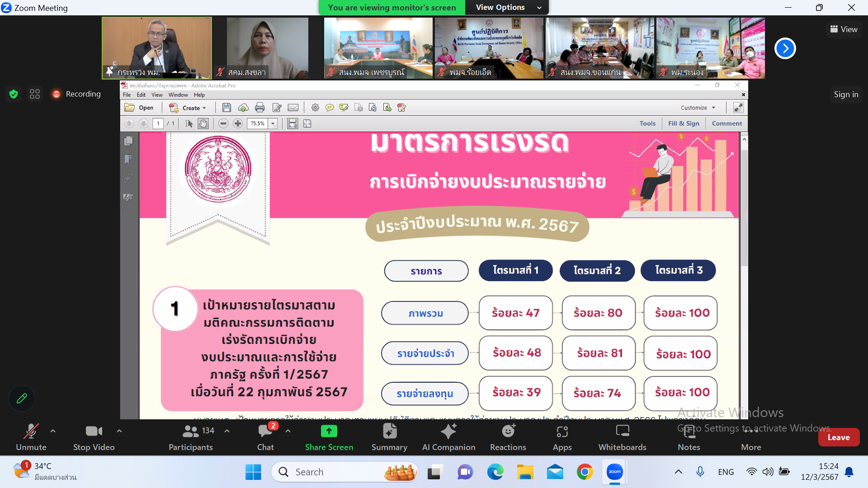Open zoom percentage dropdown arrow

click(x=273, y=123)
